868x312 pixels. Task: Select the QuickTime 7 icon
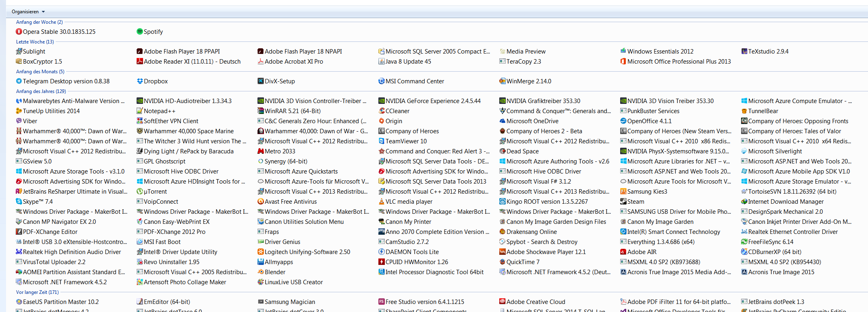(x=503, y=262)
